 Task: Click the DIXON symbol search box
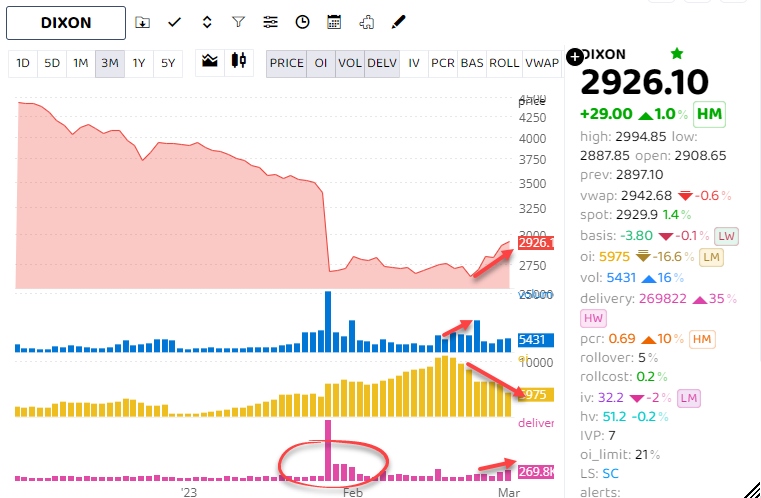[x=66, y=23]
